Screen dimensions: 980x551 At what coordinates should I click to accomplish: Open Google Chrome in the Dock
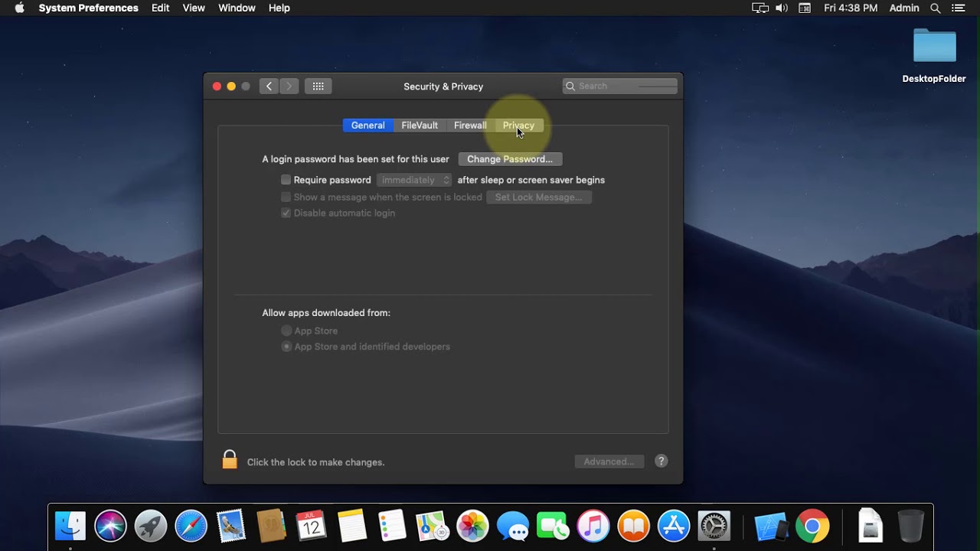coord(812,527)
